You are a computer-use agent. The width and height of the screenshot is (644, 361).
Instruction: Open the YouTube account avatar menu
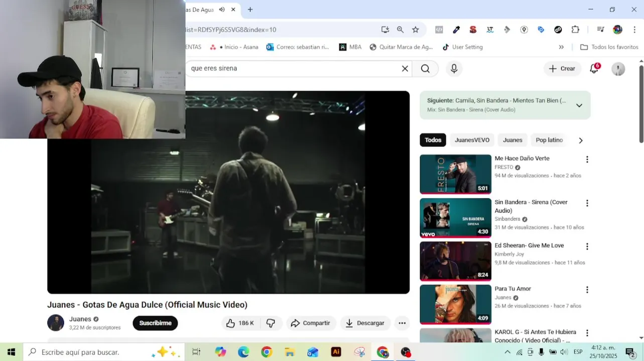618,69
